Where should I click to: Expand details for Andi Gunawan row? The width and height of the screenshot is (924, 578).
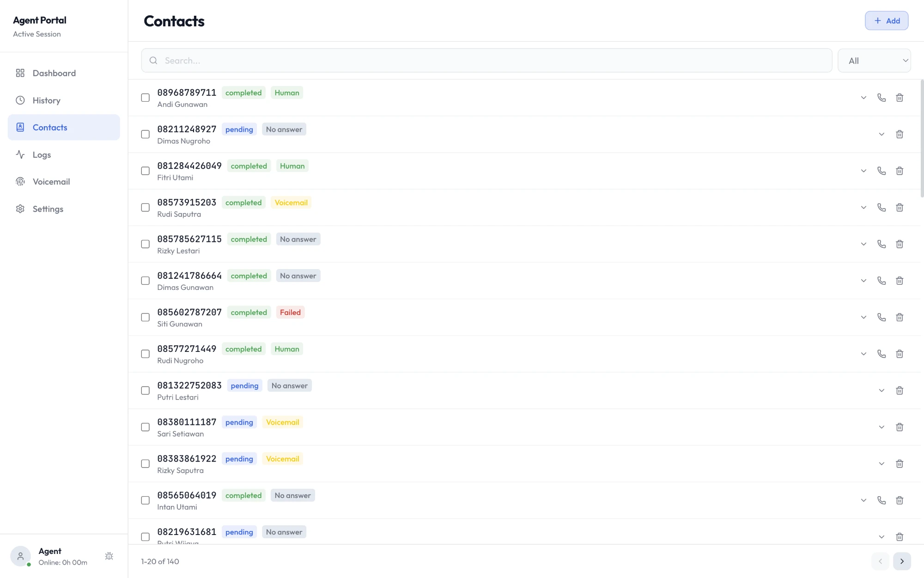863,98
